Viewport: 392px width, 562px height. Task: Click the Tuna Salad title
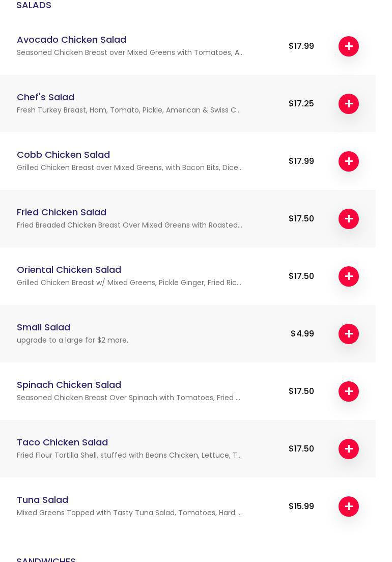[42, 500]
